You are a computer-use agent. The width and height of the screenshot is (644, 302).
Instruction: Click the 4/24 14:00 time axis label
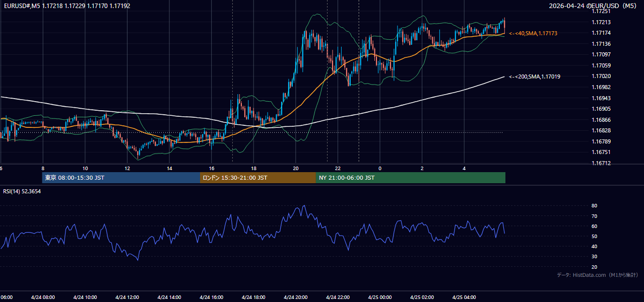(x=169, y=297)
